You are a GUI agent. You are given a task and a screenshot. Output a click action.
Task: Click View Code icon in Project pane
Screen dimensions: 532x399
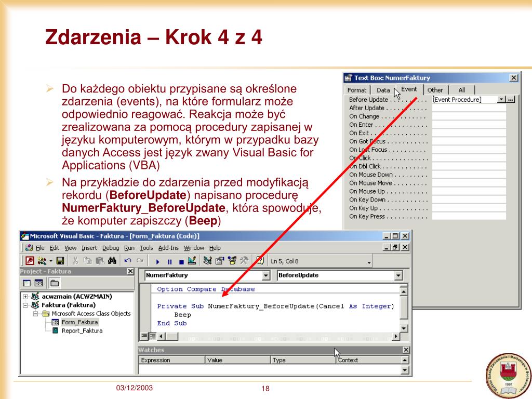(26, 283)
